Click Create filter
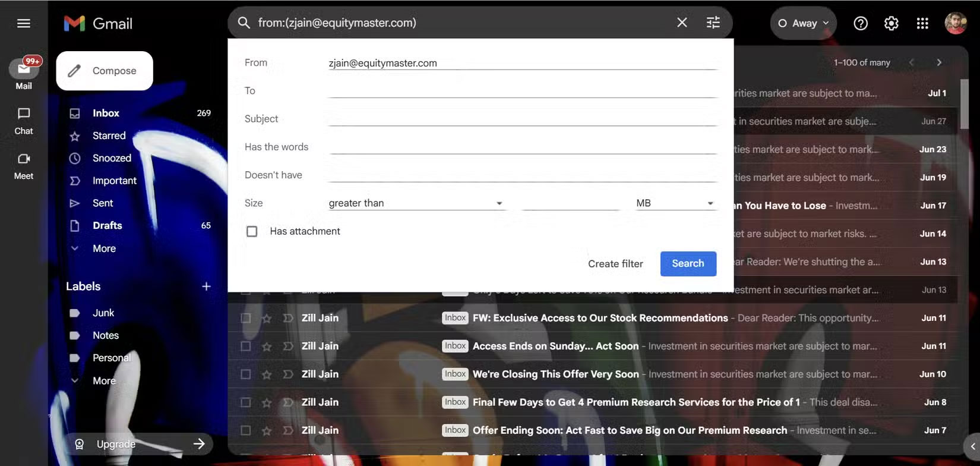The height and width of the screenshot is (466, 980). tap(615, 264)
